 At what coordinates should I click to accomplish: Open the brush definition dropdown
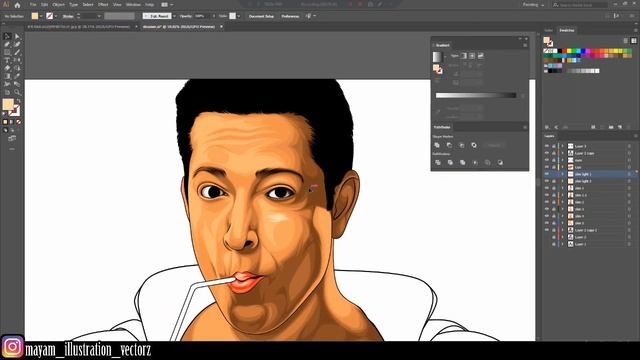[174, 16]
